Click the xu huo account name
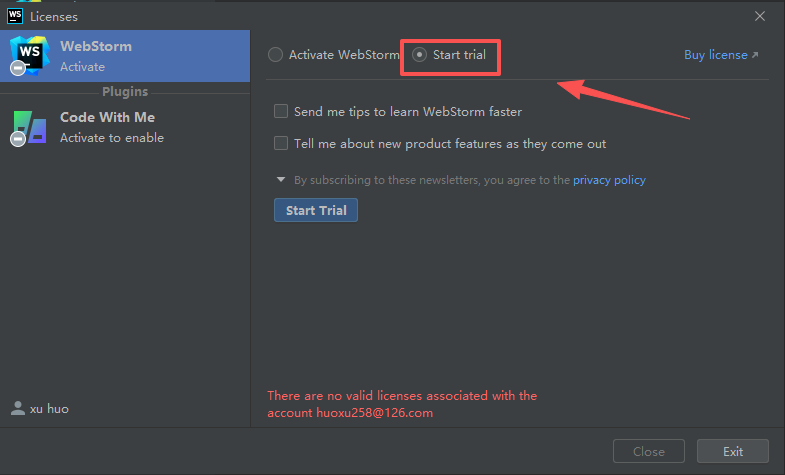Viewport: 785px width, 475px height. tap(49, 409)
